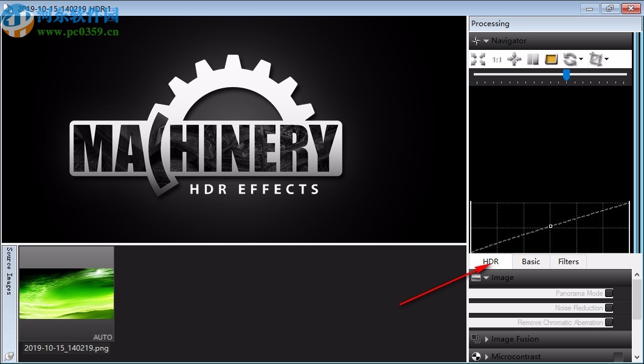Collapse the Image section

point(485,278)
